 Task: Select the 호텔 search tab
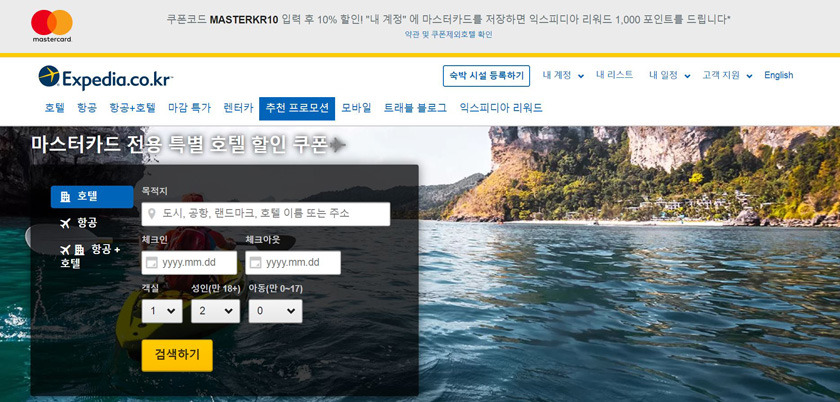(92, 196)
